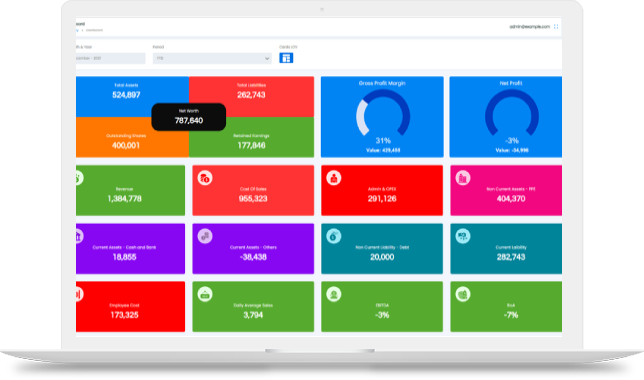
Task: Click the Revenue card icon
Action: click(x=79, y=178)
